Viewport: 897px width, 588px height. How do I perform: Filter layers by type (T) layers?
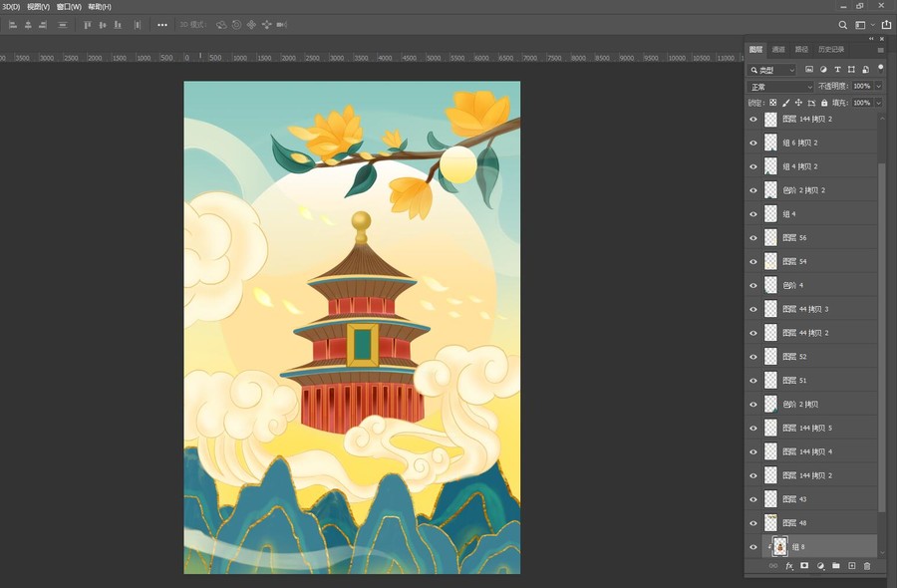(837, 69)
